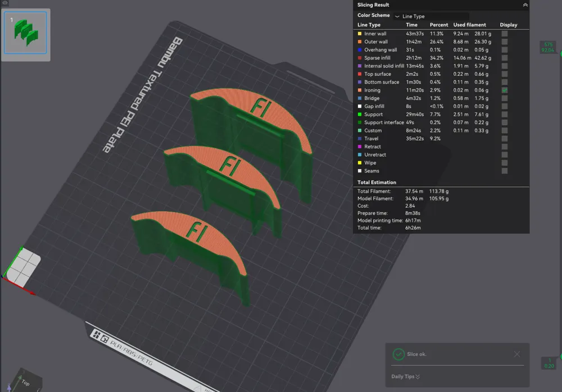
Task: Click the Total time value 6h26m
Action: [x=413, y=228]
